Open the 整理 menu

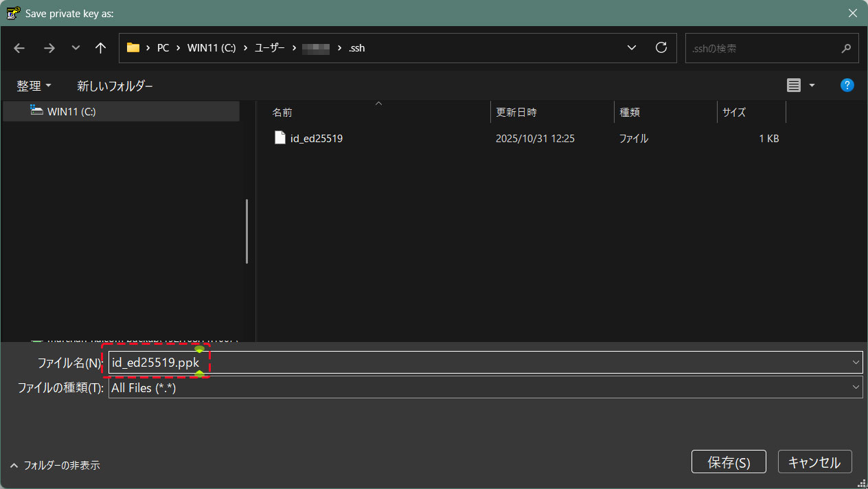click(34, 86)
